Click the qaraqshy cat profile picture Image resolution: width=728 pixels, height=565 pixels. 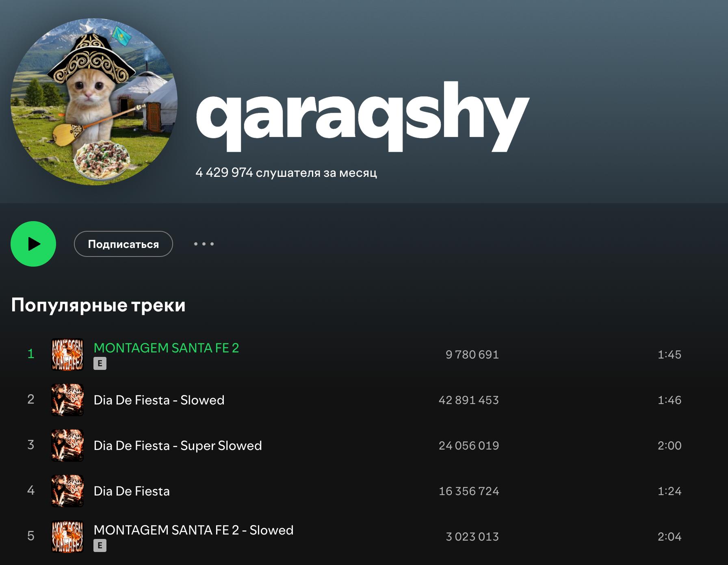point(94,102)
